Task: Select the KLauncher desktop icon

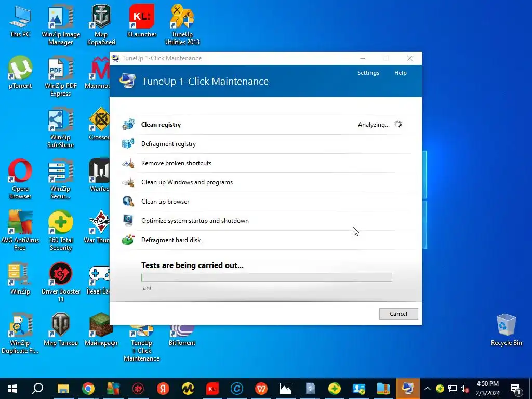Action: [x=142, y=21]
